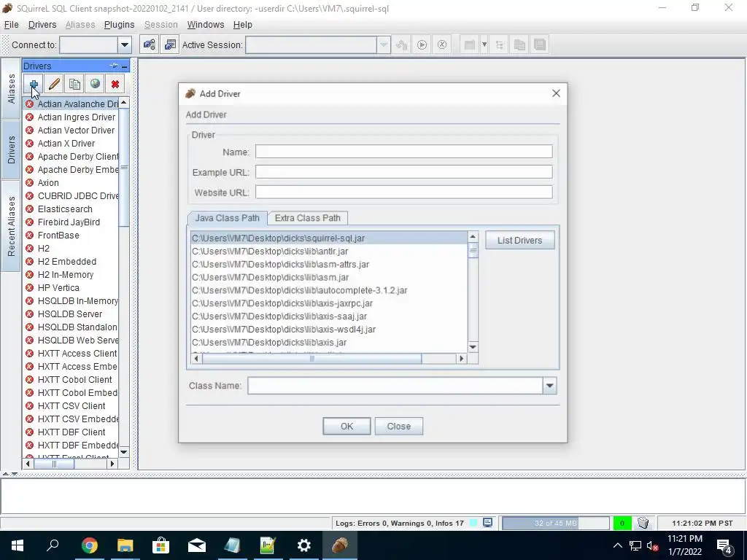Click the circled X stop toolbar icon
The image size is (747, 560).
pos(442,44)
